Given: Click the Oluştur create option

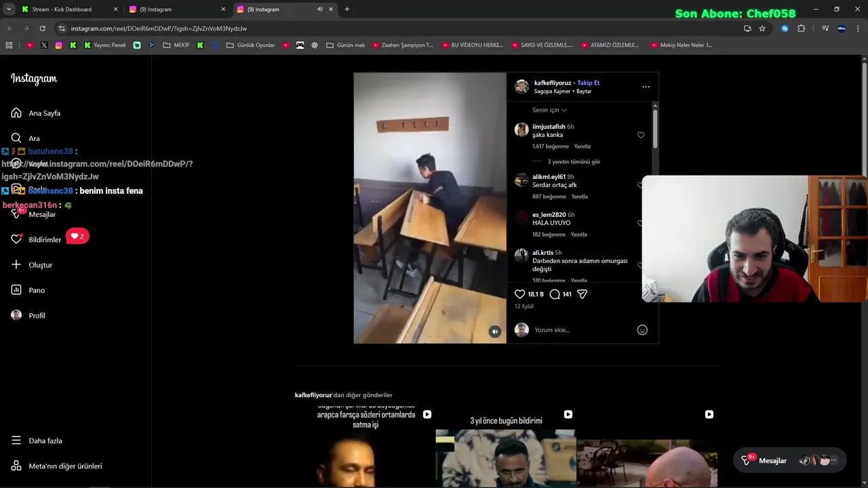Looking at the screenshot, I should 32,265.
